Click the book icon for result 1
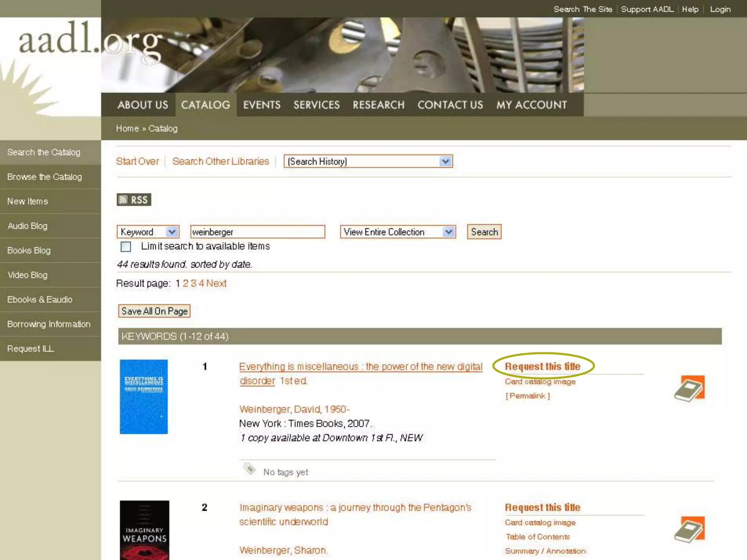The height and width of the screenshot is (560, 747). (x=689, y=388)
